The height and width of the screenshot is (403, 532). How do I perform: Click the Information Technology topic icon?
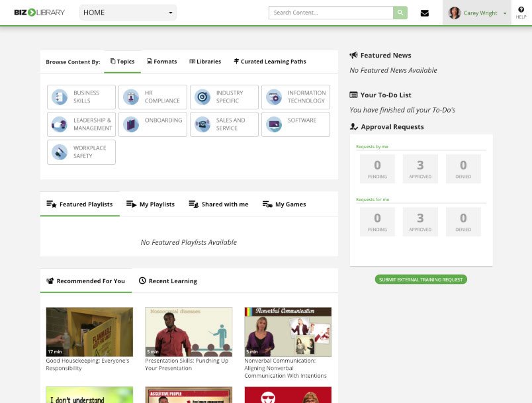pyautogui.click(x=274, y=97)
